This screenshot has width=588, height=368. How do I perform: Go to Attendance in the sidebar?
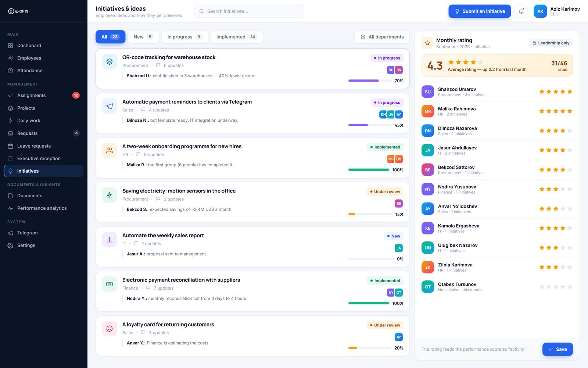point(44,71)
